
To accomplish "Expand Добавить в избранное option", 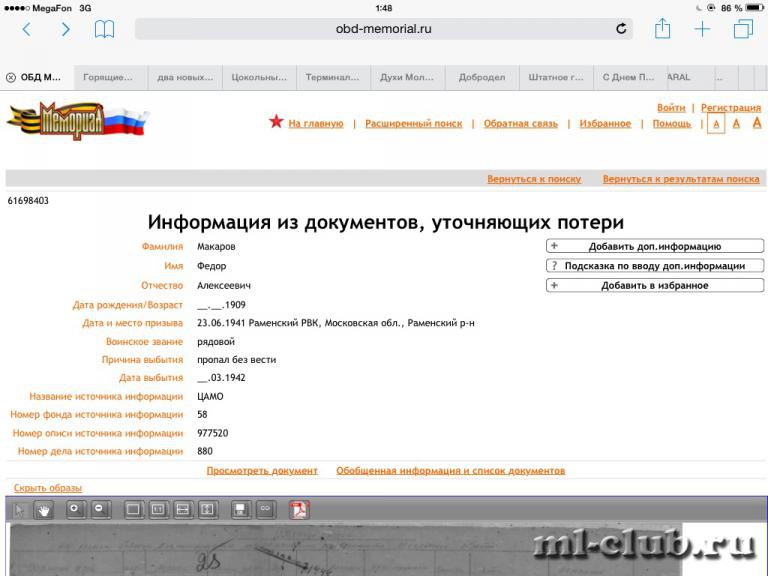I will (x=655, y=285).
